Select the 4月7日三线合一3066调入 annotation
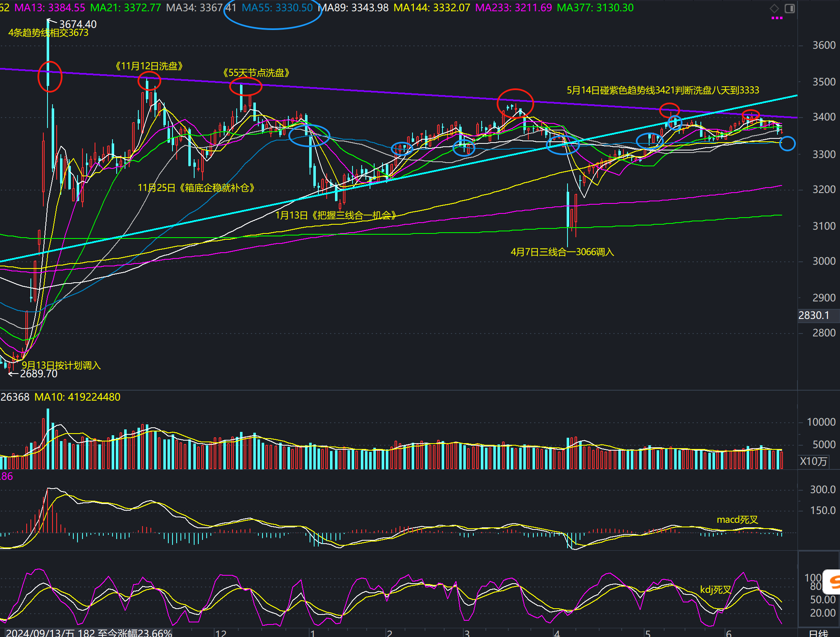 562,252
